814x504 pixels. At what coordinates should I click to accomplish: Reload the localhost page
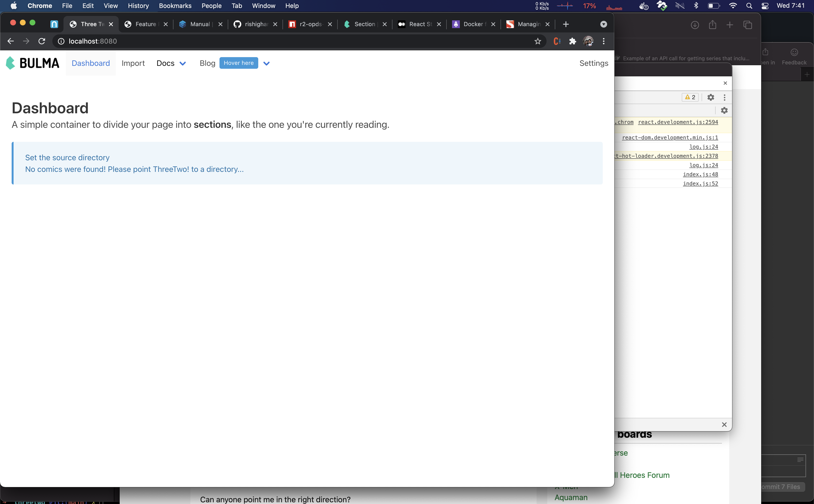point(42,41)
